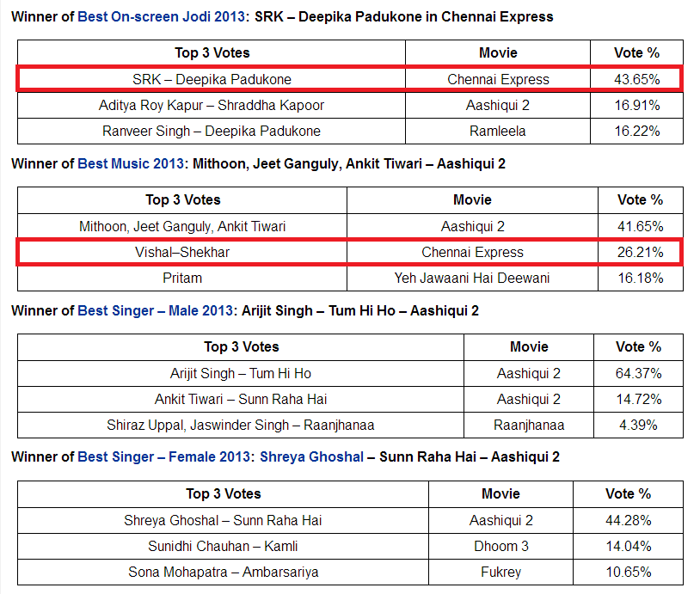
Task: Open the Best On-screen Jodi 2013 link
Action: tap(161, 16)
